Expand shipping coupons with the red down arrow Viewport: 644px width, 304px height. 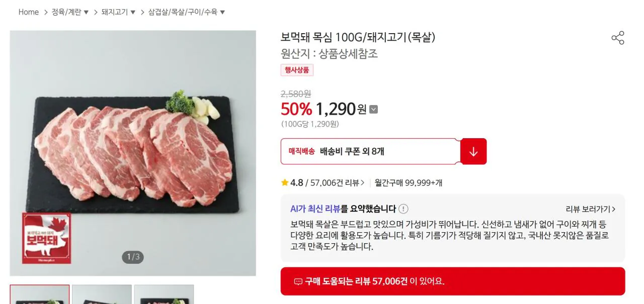click(473, 151)
